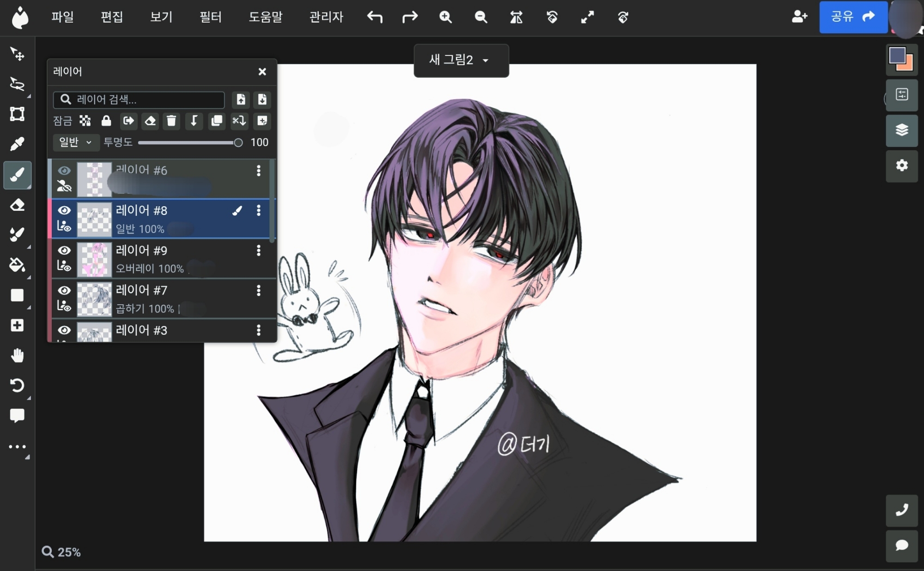Click the zoom in magnifier icon

click(445, 18)
